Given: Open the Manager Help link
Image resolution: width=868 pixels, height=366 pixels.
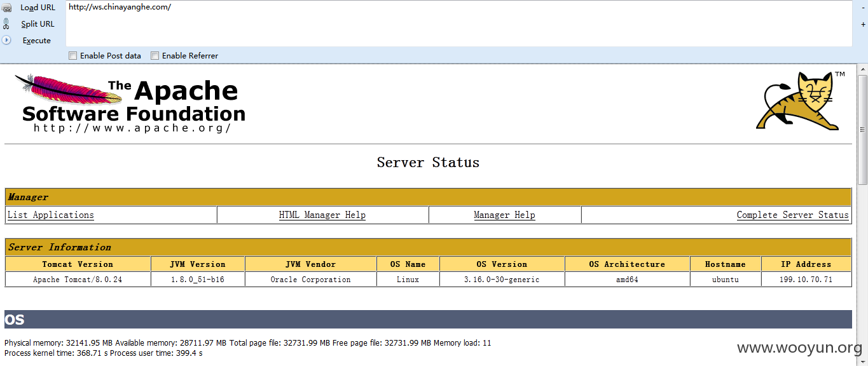Looking at the screenshot, I should coord(504,215).
